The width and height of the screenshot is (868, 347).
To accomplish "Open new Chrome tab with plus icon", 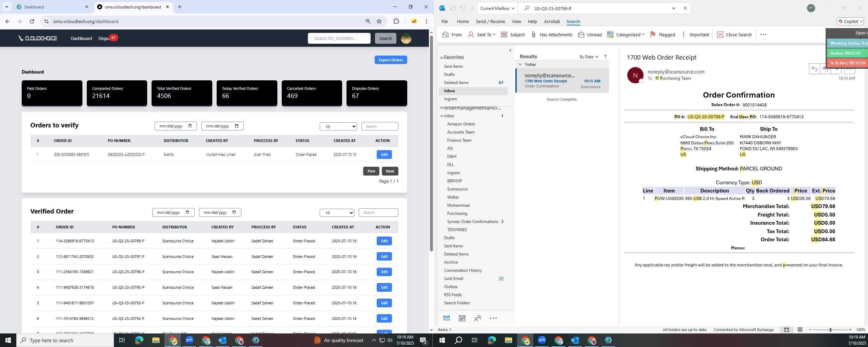I will [180, 7].
